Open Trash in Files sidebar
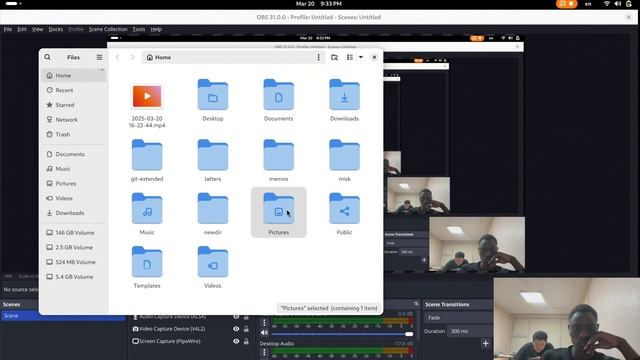640x360 pixels. [x=73, y=134]
